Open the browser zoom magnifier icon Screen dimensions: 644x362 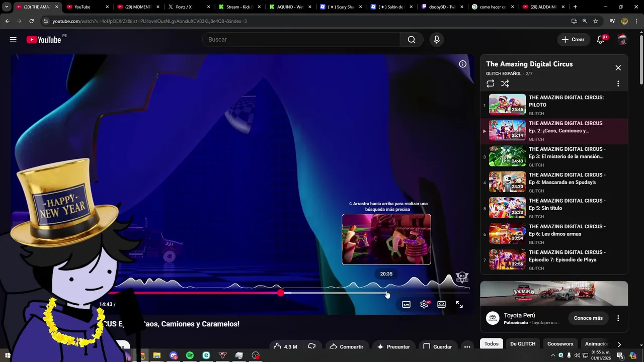pos(585,21)
